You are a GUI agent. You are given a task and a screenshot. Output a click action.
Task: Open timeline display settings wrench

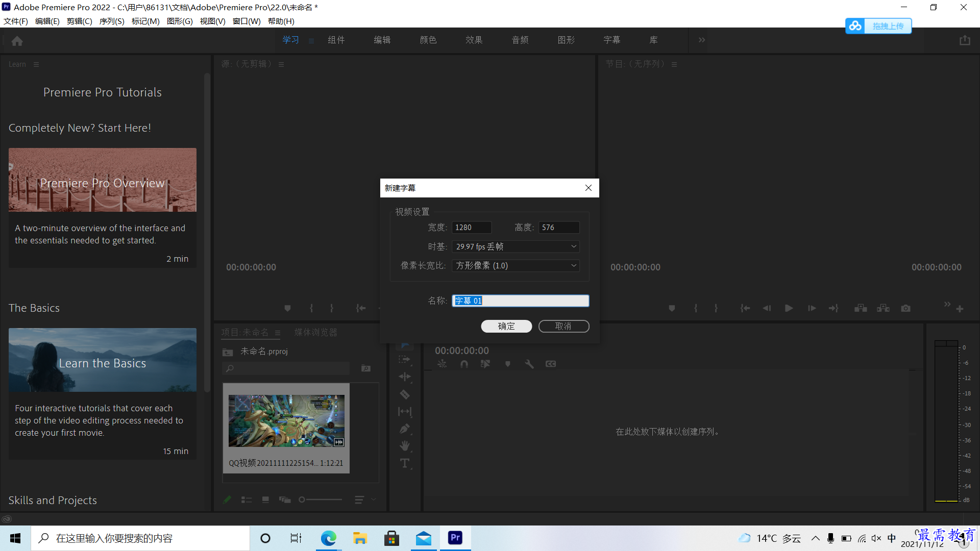point(529,364)
